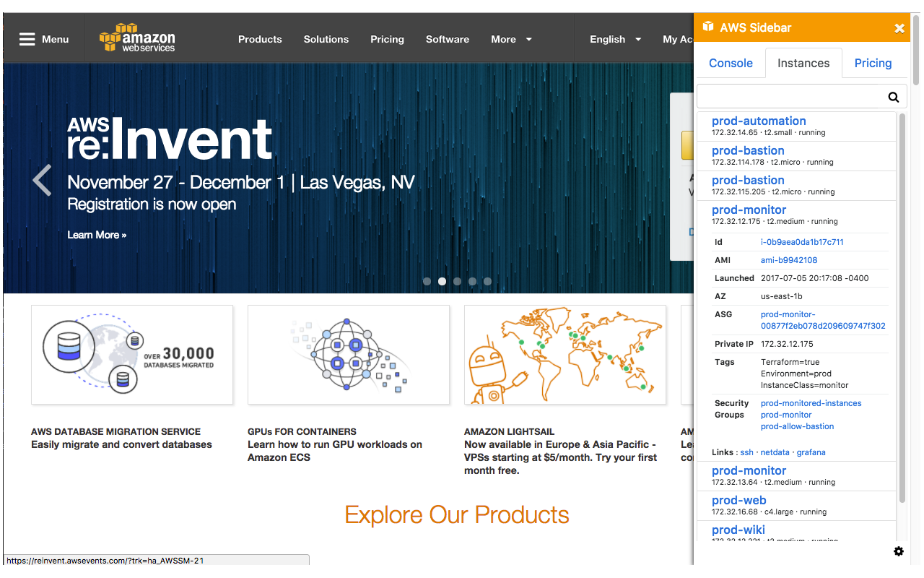Open the prod-allow-bastion security group link
This screenshot has height=578, width=924.
797,426
